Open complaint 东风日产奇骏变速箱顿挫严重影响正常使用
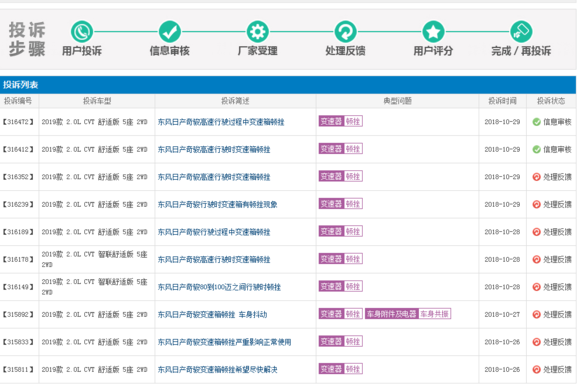Image resolution: width=580 pixels, height=387 pixels. point(225,342)
